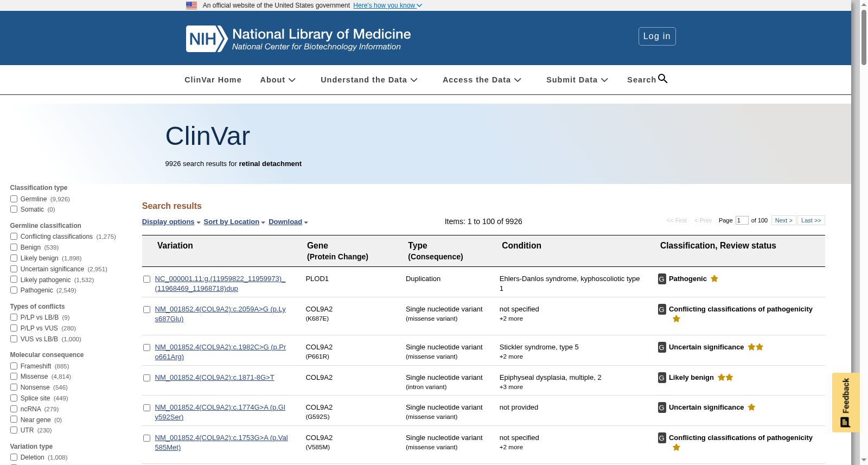This screenshot has height=465, width=868.
Task: Click the G badge for V585M Conflicting classifications
Action: coord(662,438)
